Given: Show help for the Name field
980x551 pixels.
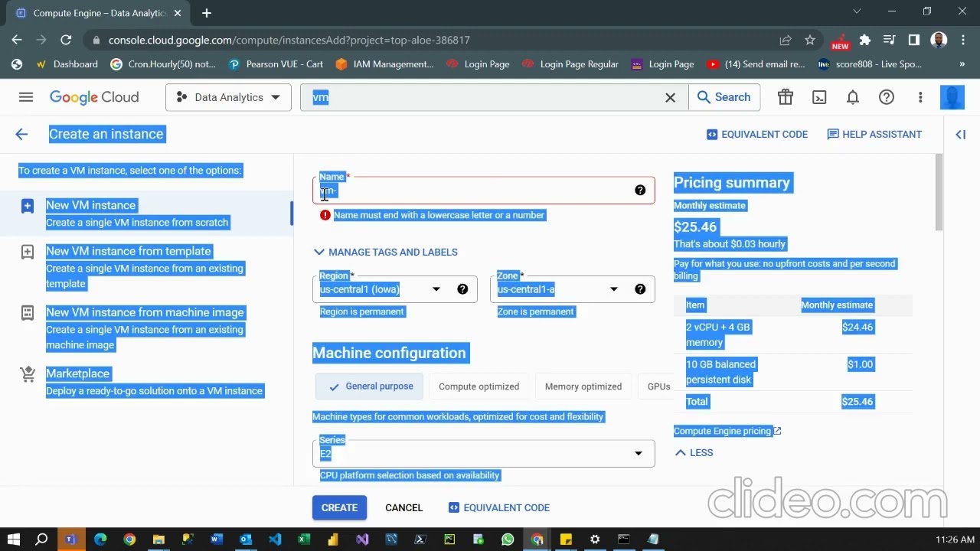Looking at the screenshot, I should click(640, 191).
